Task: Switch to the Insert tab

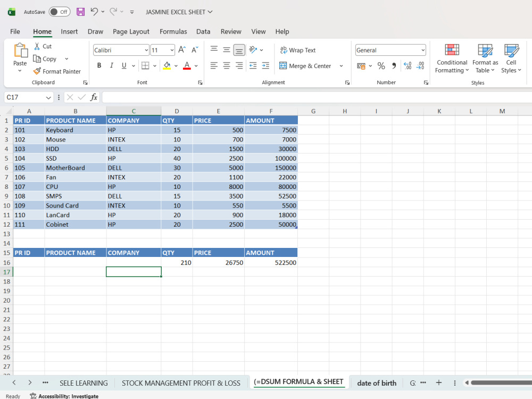Action: point(69,31)
